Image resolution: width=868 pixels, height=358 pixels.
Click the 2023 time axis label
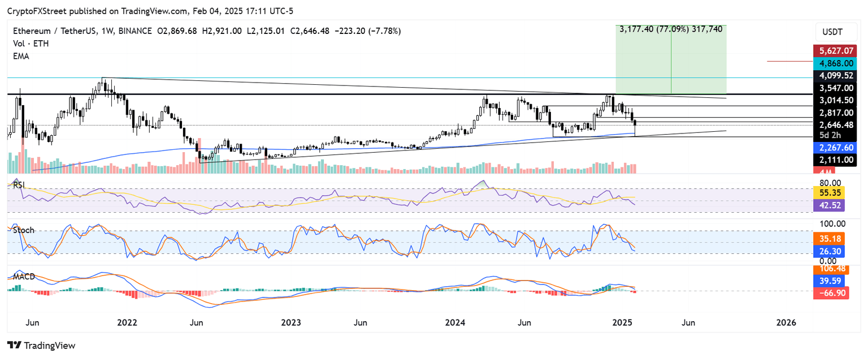291,322
